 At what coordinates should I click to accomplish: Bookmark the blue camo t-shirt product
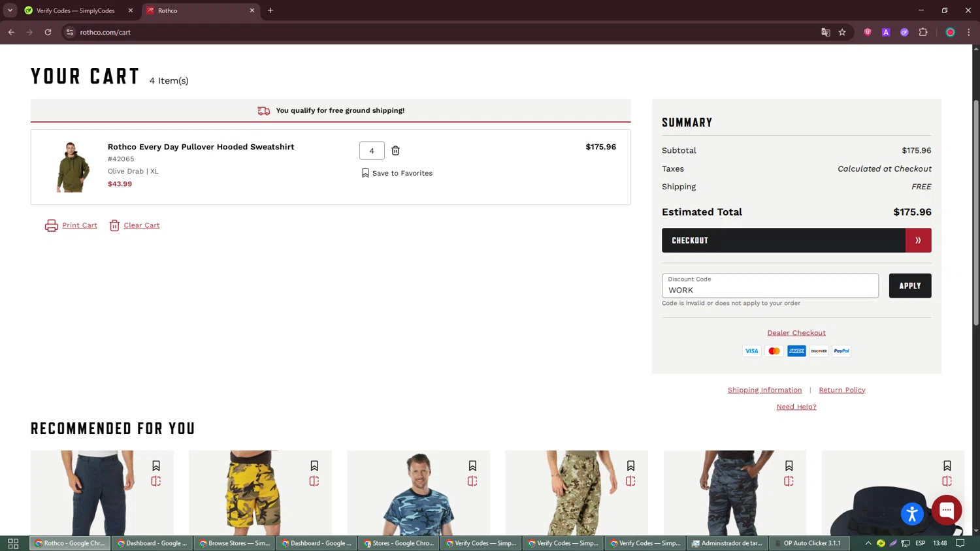coord(472,465)
